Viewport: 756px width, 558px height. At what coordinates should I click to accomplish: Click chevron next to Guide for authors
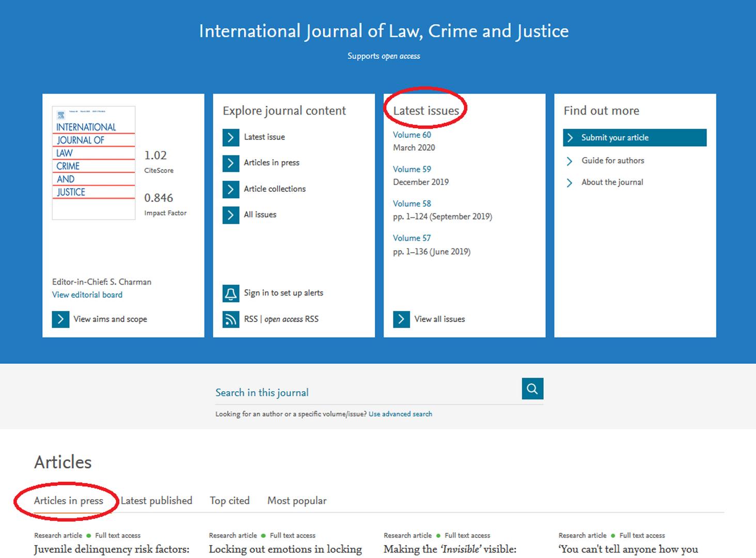[x=570, y=161]
